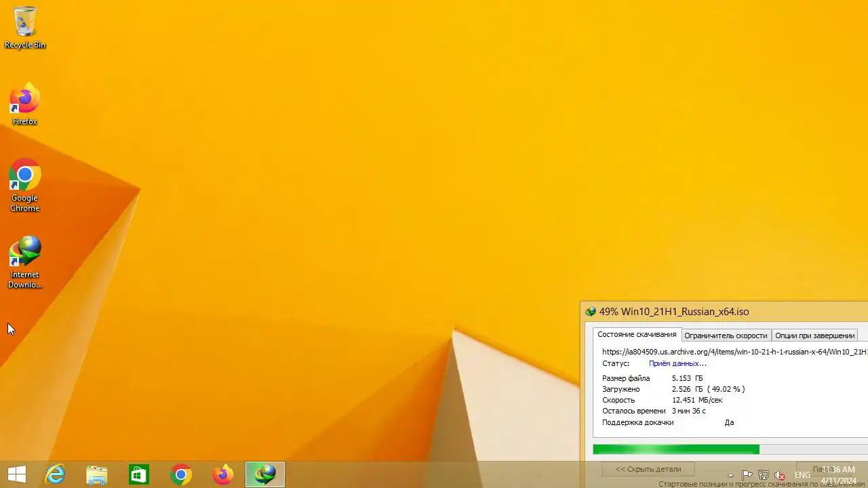Viewport: 868px width, 488px height.
Task: Open the Windows Store taskbar icon
Action: coord(138,474)
